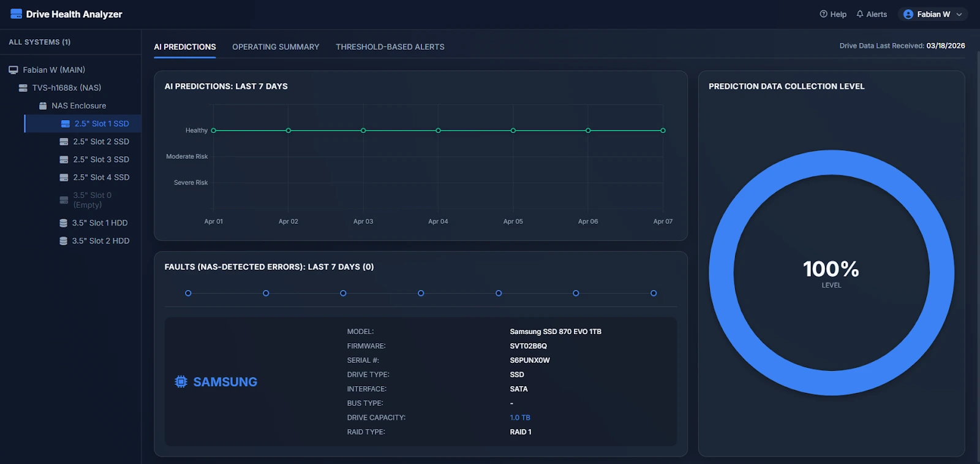Collapse the Fabian W (MAIN) tree node
The height and width of the screenshot is (464, 980).
(13, 70)
